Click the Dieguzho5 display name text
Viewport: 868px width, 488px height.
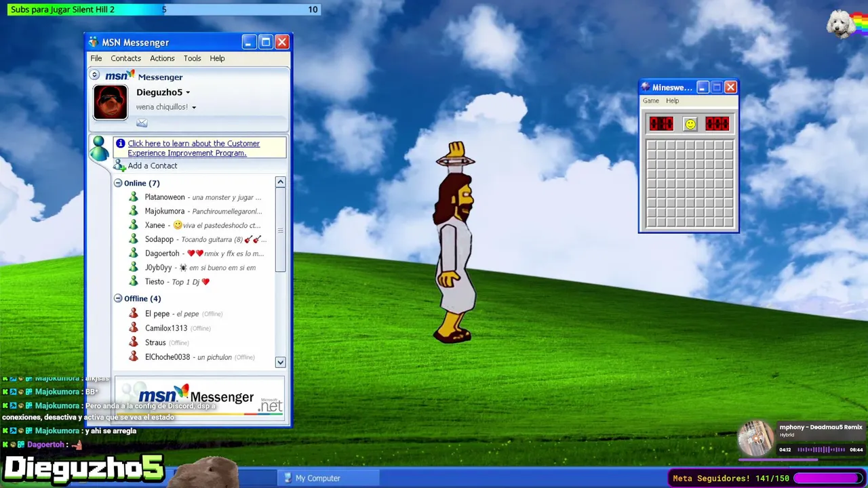[x=159, y=93]
